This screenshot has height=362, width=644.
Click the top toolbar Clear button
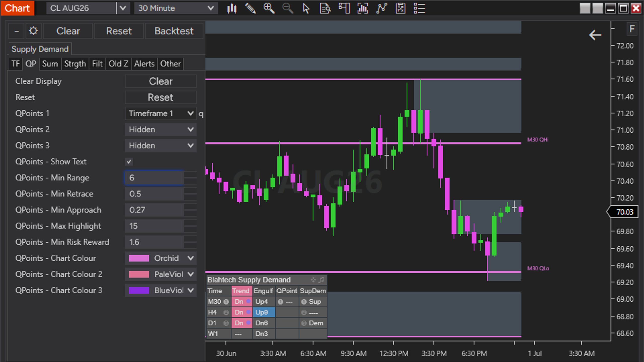click(68, 31)
